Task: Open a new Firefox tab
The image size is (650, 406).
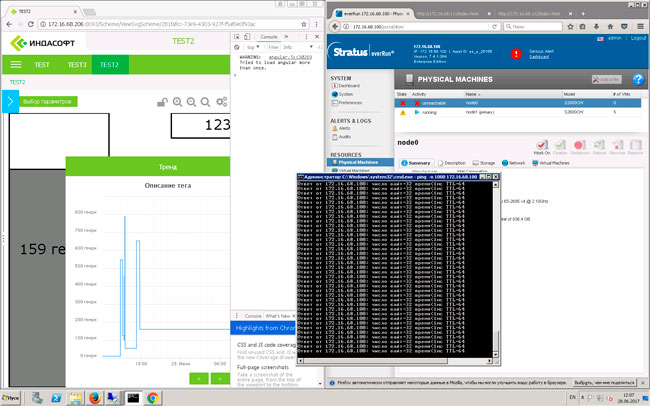Action: click(x=583, y=14)
